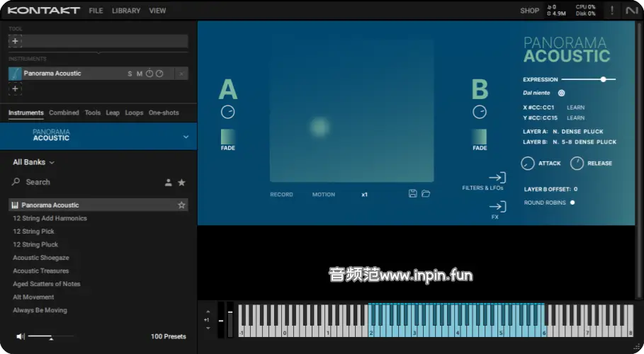
Task: Filter presets by favorites star
Action: click(181, 183)
